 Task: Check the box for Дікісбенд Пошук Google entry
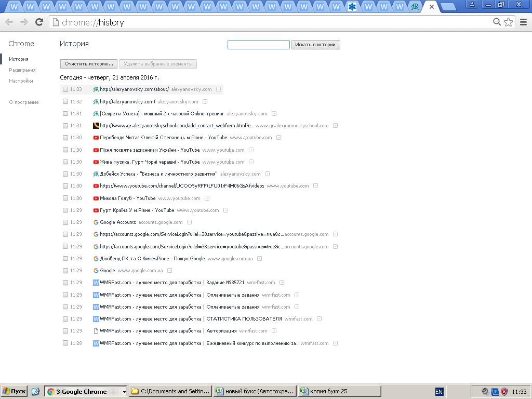[x=65, y=259]
